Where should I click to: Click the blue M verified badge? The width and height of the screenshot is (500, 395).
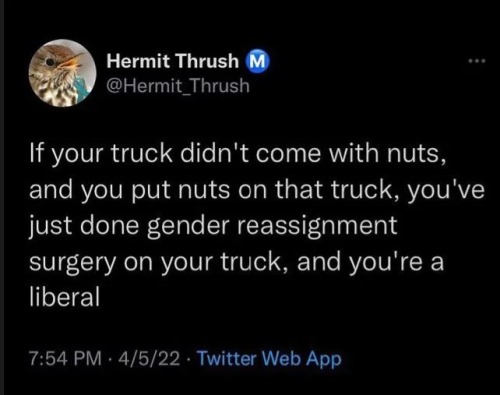257,61
